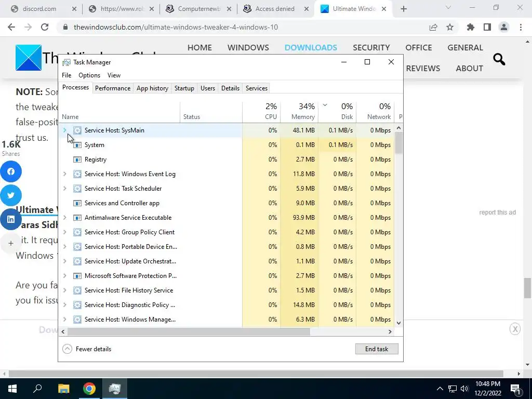Viewport: 532px width, 399px height.
Task: Open Chrome side panel icon
Action: (x=487, y=27)
